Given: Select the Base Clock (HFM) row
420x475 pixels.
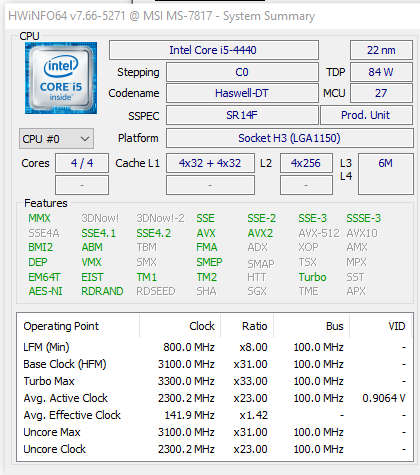Looking at the screenshot, I should point(215,364).
